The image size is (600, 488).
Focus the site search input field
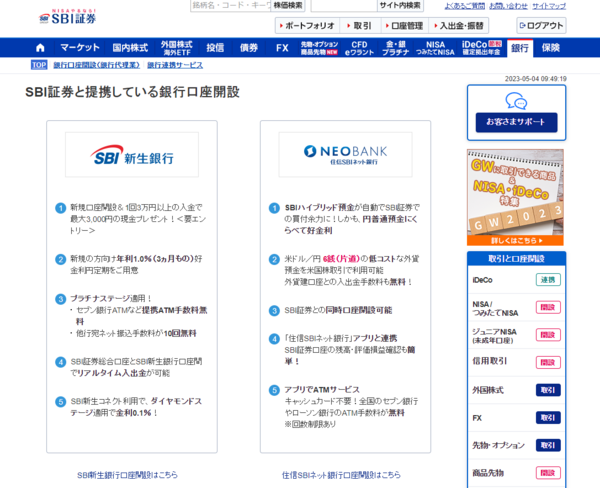pos(344,5)
